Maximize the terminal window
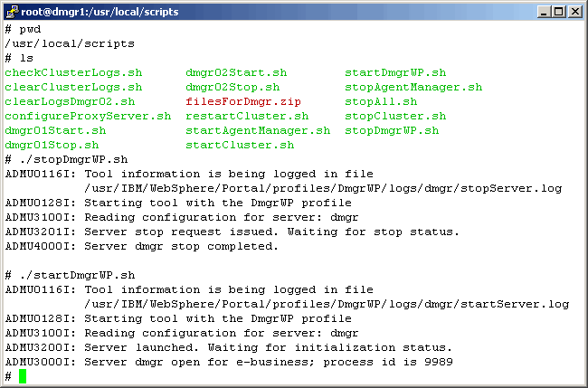 click(x=560, y=12)
